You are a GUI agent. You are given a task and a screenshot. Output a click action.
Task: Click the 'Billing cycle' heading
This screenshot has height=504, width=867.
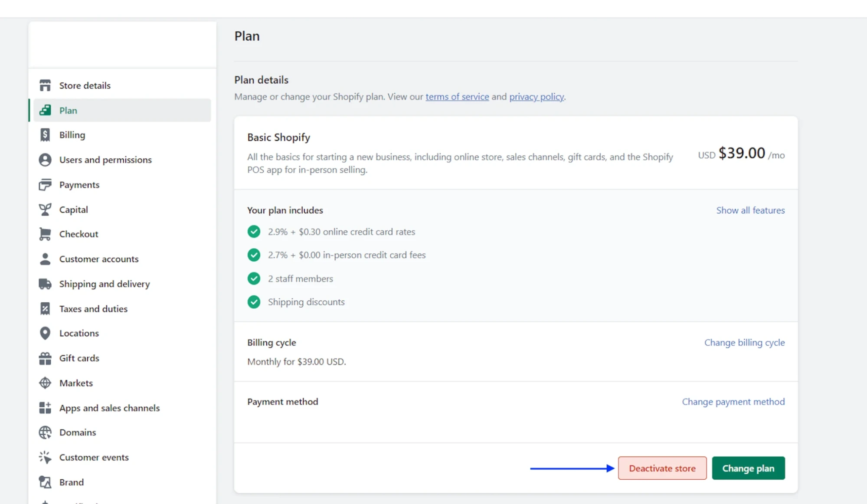point(272,343)
